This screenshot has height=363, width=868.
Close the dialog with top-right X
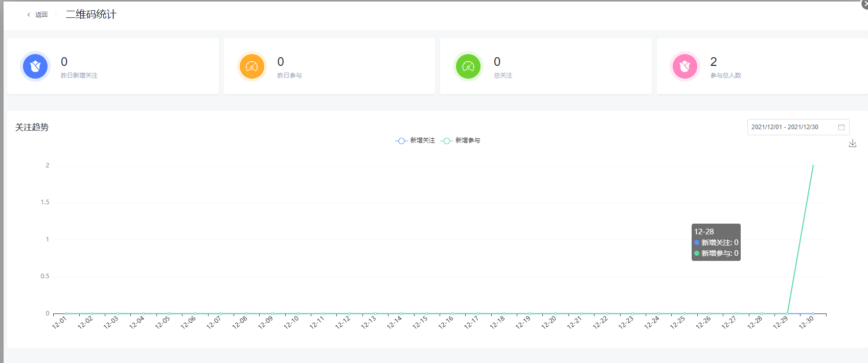[x=864, y=4]
